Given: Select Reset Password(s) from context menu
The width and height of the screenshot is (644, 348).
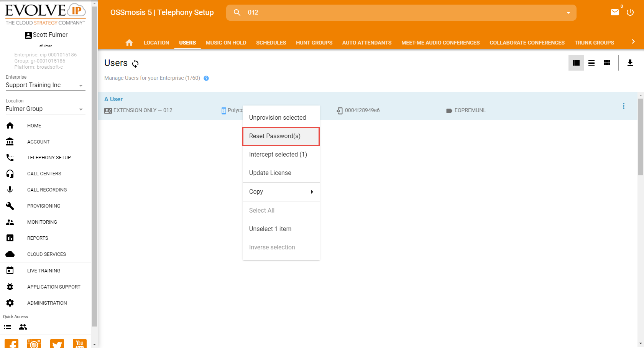Looking at the screenshot, I should pos(281,136).
